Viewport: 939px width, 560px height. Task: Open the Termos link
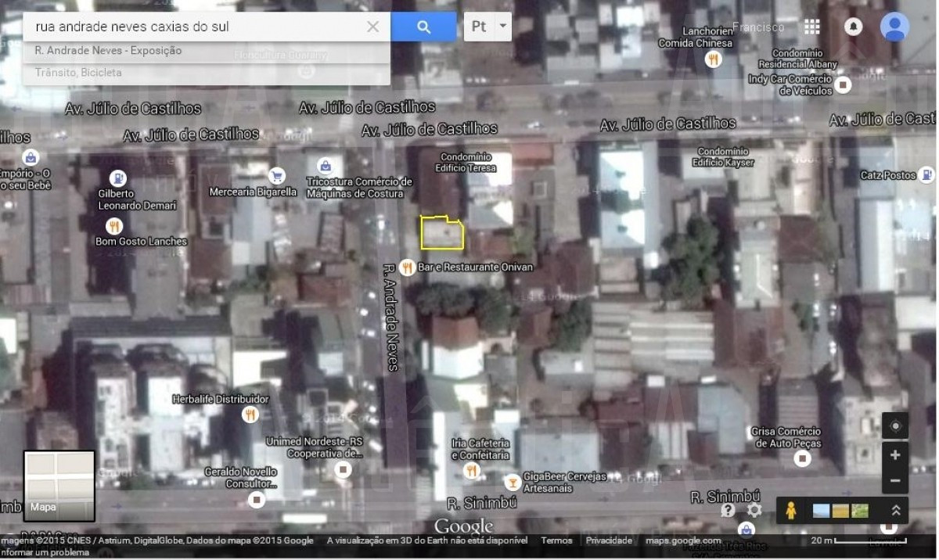tap(556, 540)
